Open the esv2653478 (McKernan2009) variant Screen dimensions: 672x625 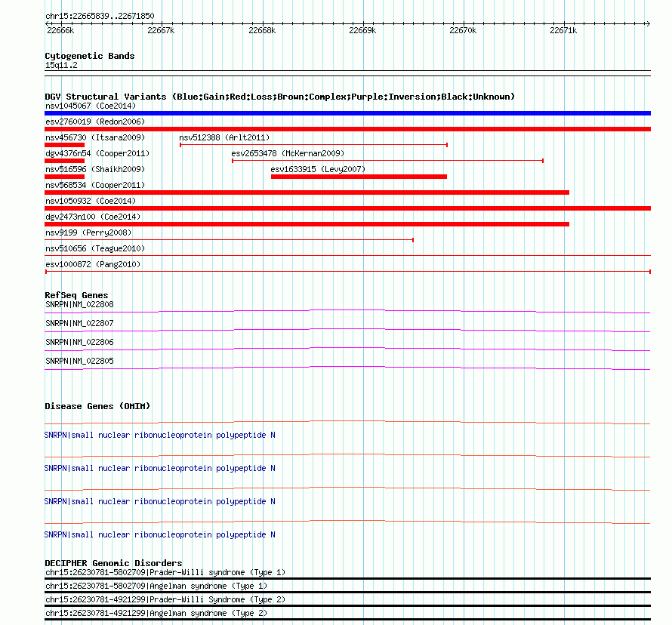point(288,153)
